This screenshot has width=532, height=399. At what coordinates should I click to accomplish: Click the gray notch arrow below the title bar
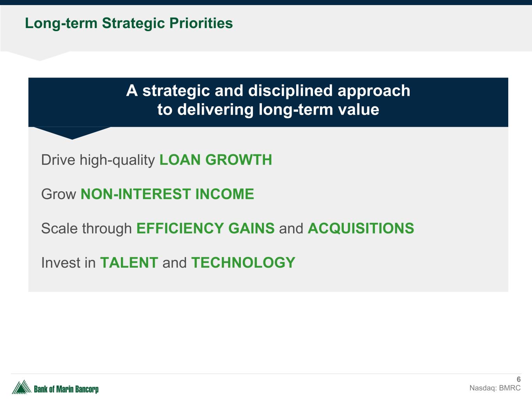click(39, 56)
